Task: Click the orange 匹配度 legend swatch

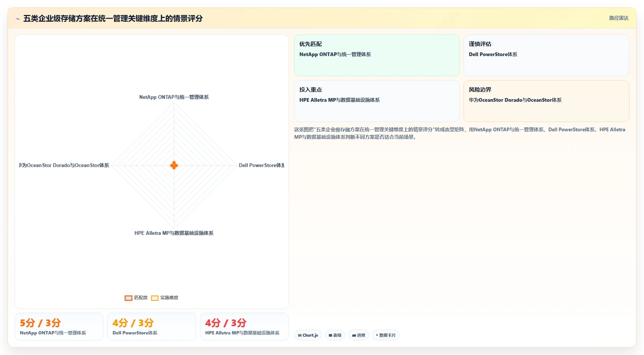Action: coord(129,298)
